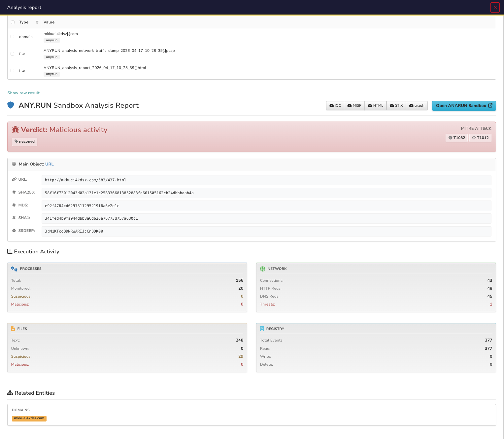Click the Monitored processes count 20
504x439 pixels.
241,288
